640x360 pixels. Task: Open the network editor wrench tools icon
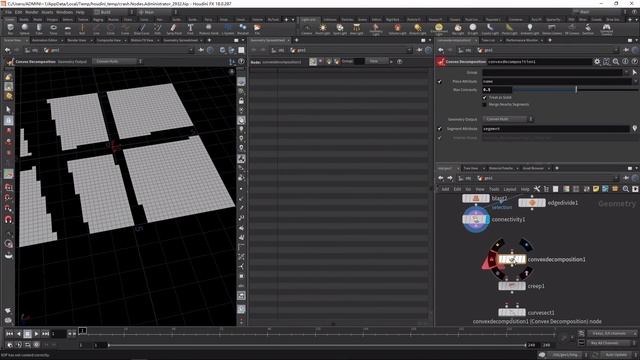tap(537, 189)
